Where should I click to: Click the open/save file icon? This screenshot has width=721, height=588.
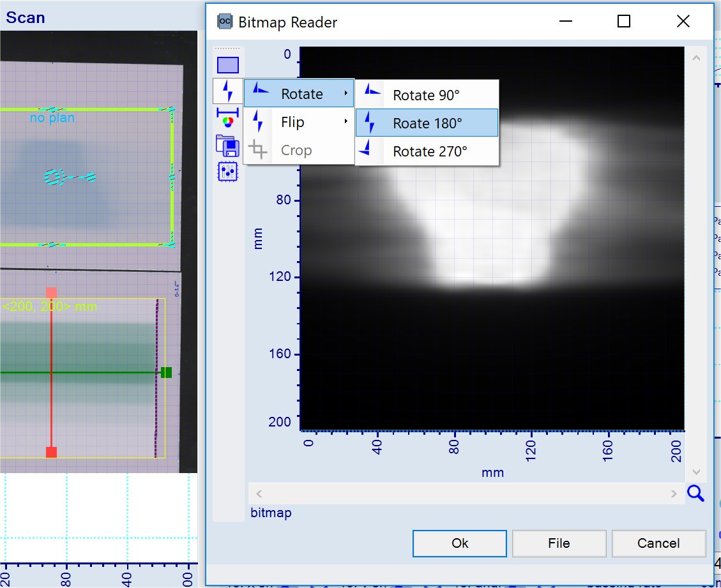click(228, 146)
